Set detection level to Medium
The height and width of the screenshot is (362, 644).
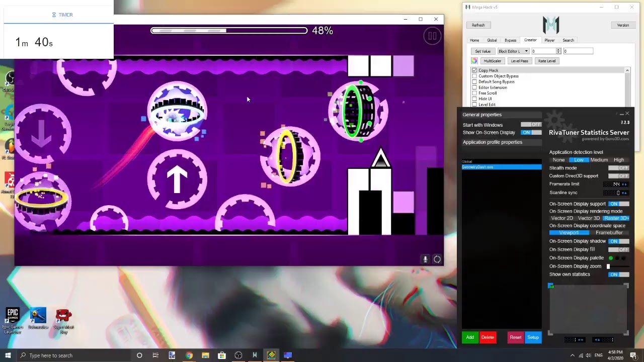click(599, 160)
